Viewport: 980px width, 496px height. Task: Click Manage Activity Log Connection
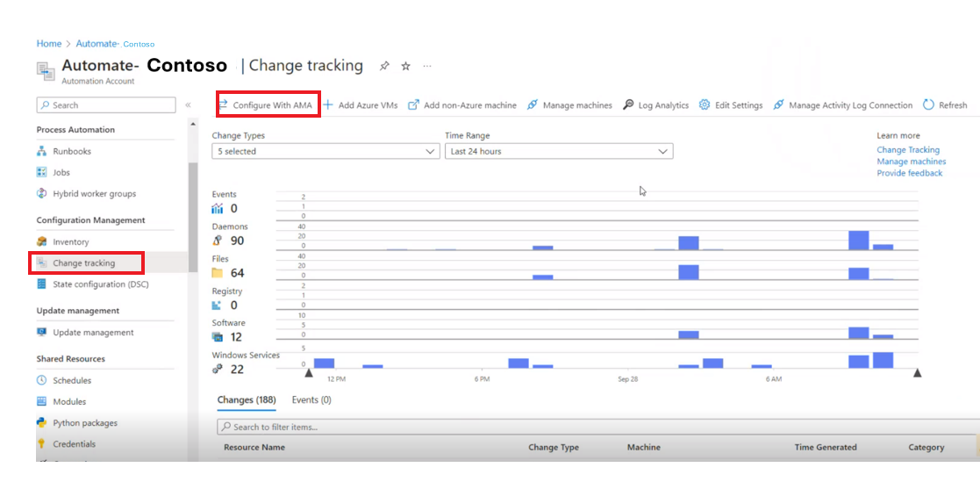tap(842, 105)
